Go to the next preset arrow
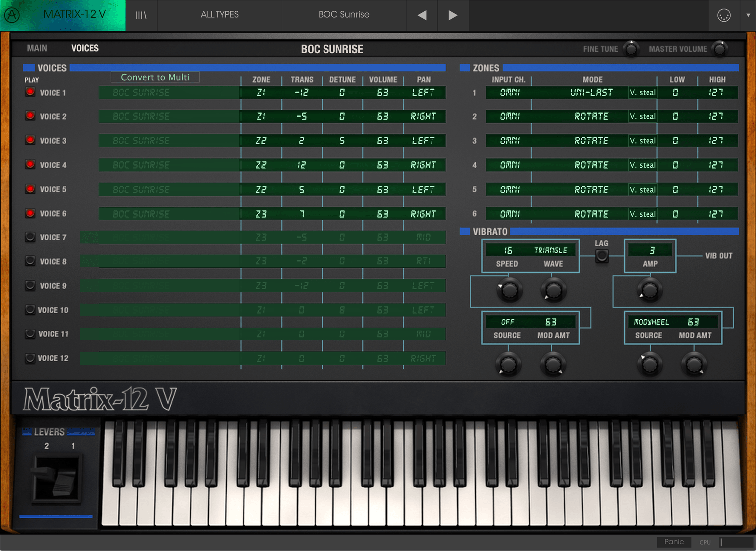The image size is (756, 551). point(452,15)
